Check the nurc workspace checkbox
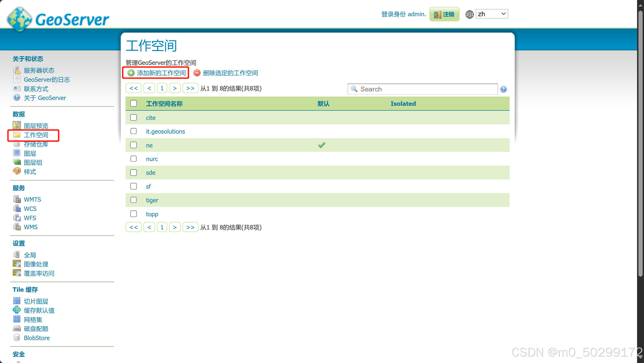The image size is (644, 363). [133, 159]
